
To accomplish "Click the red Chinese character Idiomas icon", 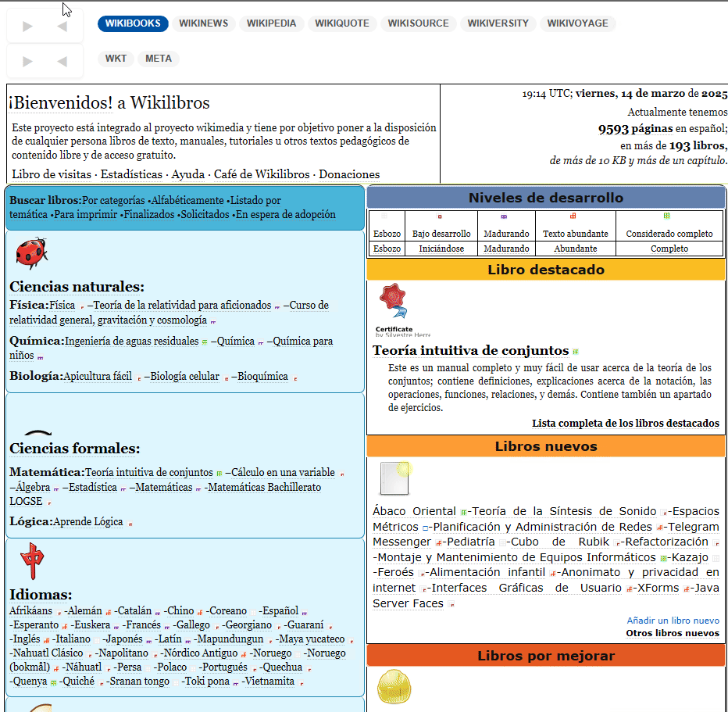I will pyautogui.click(x=33, y=560).
